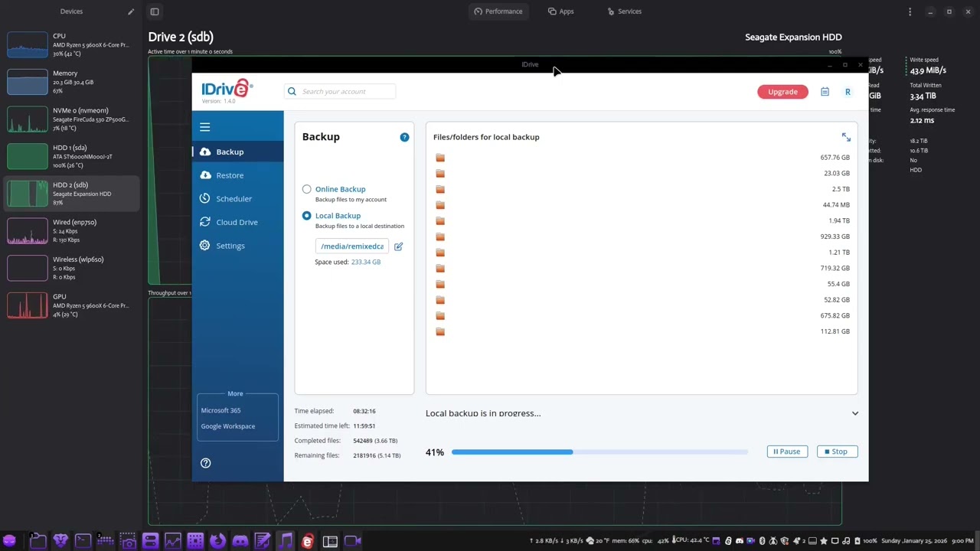Click the Bluetooth tray icon
The height and width of the screenshot is (551, 980).
pyautogui.click(x=762, y=541)
